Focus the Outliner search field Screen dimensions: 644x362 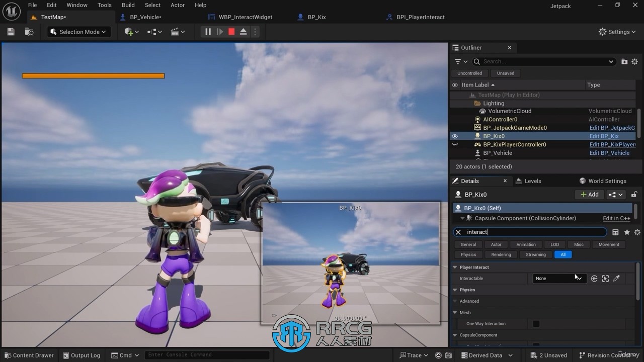pyautogui.click(x=544, y=61)
